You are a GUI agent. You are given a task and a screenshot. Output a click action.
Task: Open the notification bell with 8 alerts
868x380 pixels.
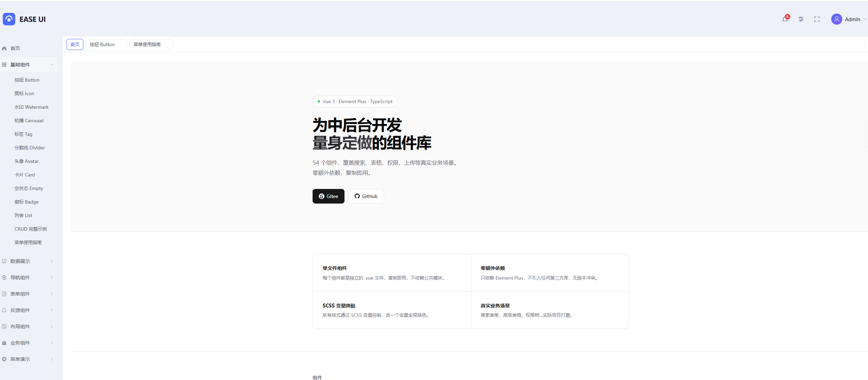(785, 19)
